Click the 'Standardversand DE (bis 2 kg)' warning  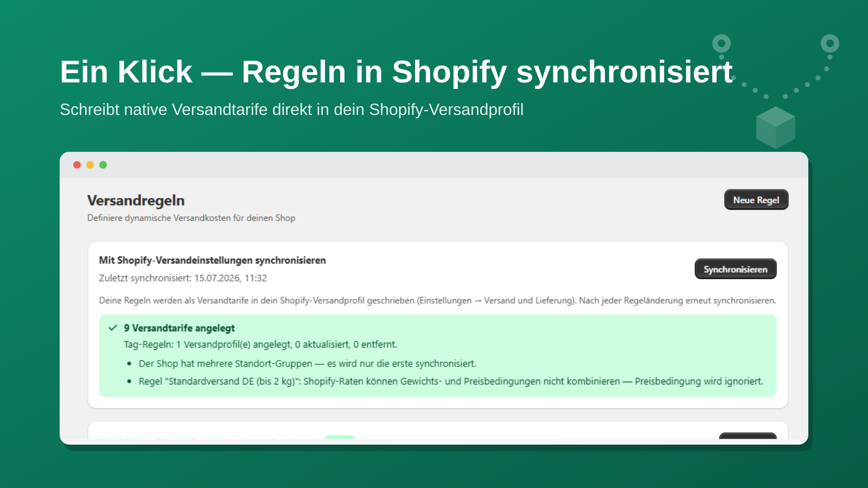(451, 381)
